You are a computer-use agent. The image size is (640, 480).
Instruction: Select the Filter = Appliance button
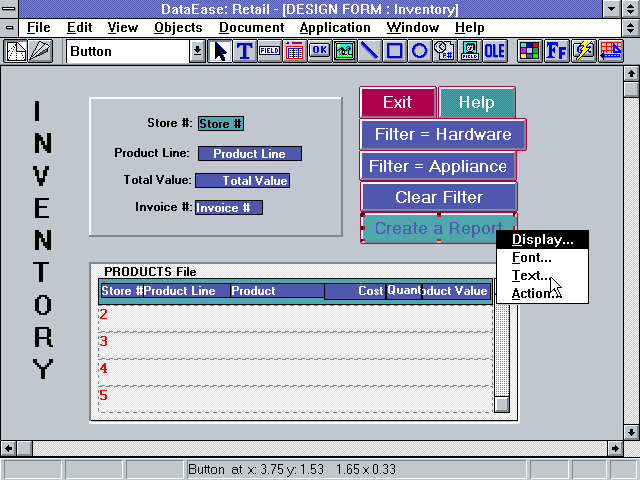tap(438, 166)
